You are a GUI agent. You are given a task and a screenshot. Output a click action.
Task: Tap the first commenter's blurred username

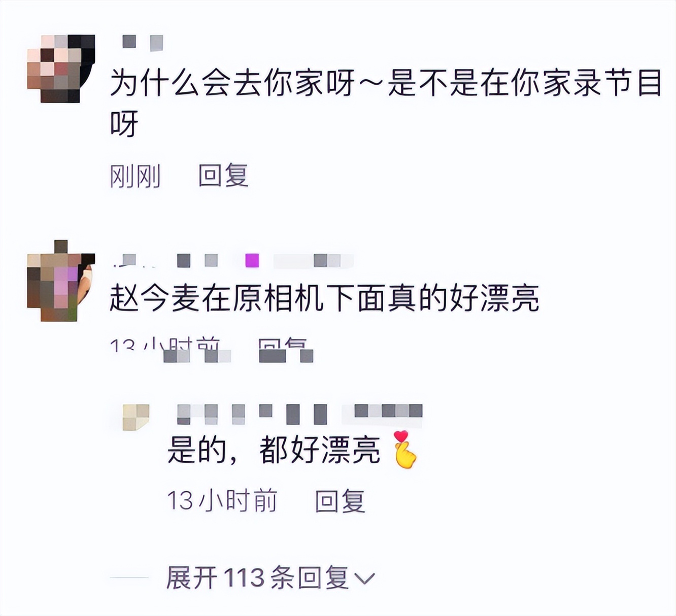143,42
